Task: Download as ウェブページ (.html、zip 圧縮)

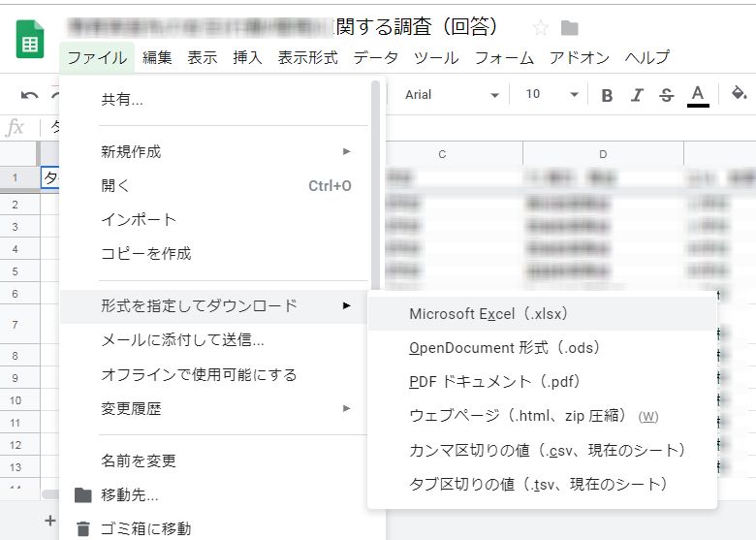Action: [542, 416]
